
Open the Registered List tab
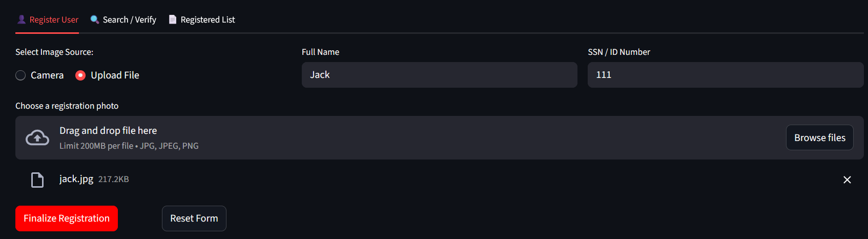coord(208,19)
